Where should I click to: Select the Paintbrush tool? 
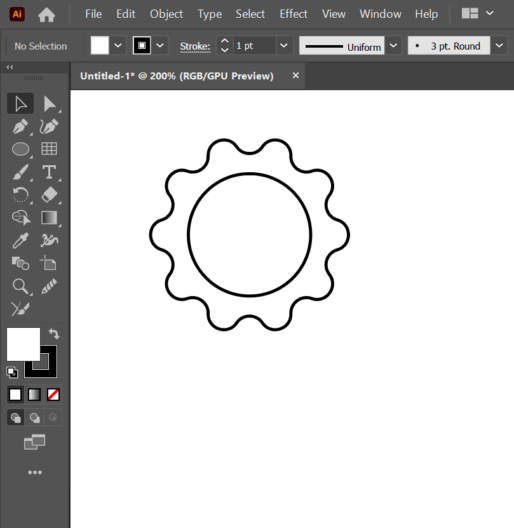pos(20,172)
